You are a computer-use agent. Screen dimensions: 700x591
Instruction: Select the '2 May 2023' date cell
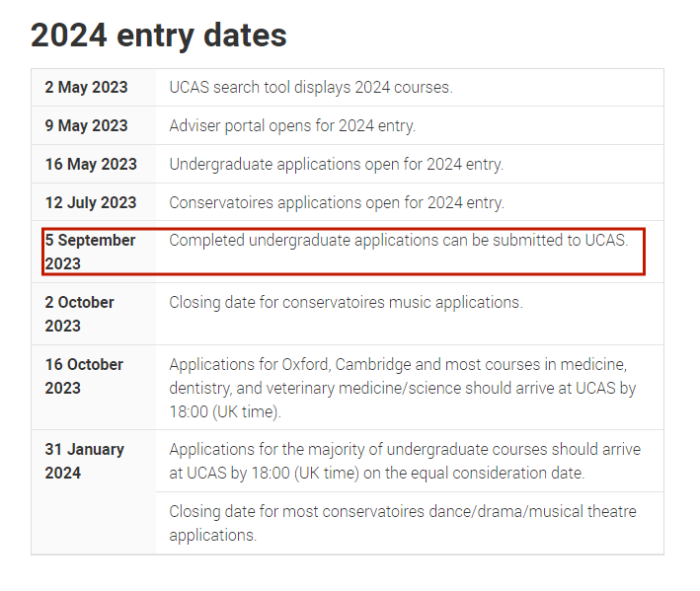[x=94, y=88]
